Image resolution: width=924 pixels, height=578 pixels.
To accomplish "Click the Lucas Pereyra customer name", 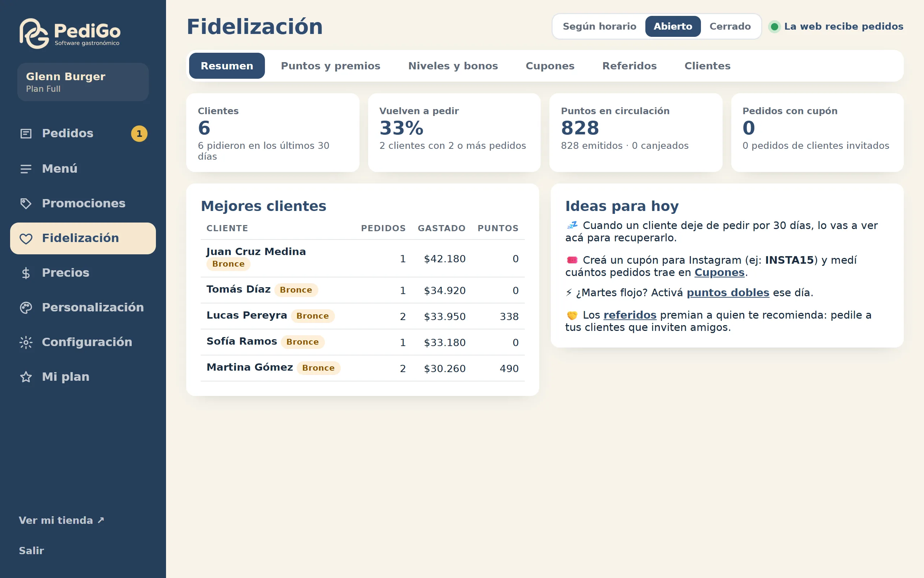I will pyautogui.click(x=247, y=315).
